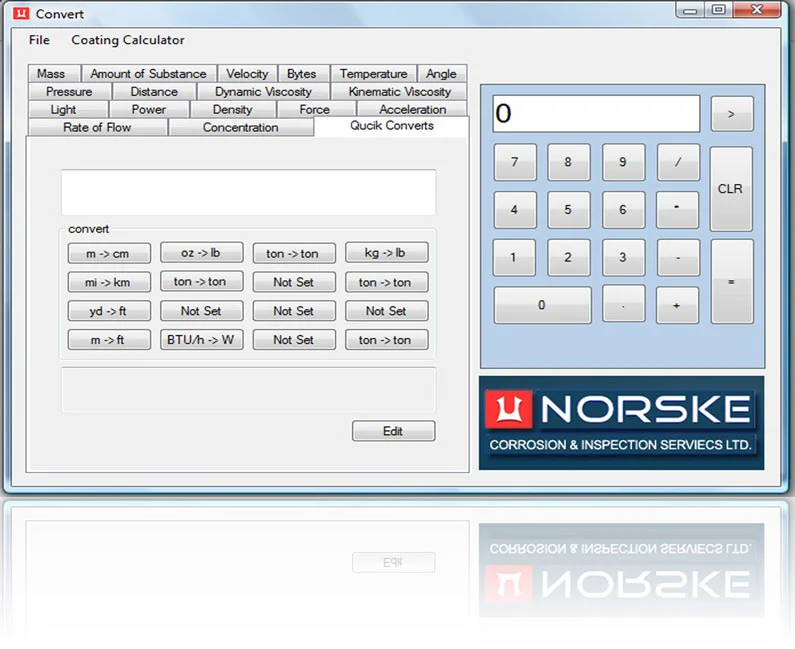Open the Kinematic Viscosity tab

tap(399, 92)
